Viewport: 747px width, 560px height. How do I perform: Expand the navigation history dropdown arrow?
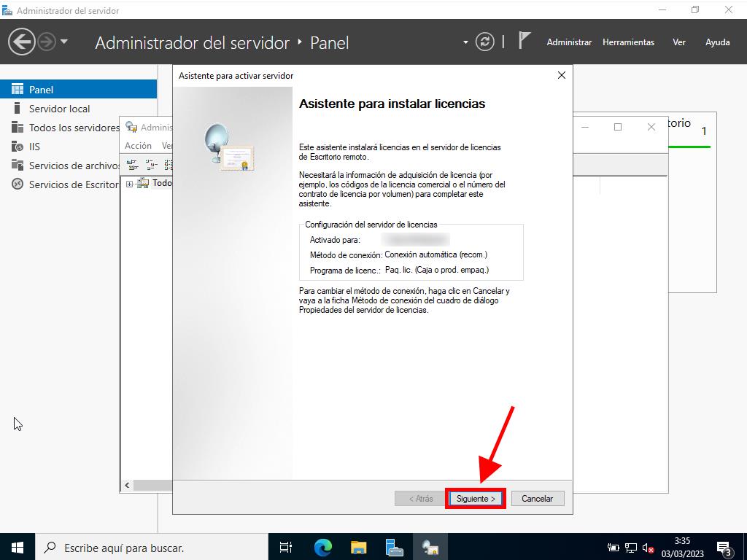click(x=64, y=42)
